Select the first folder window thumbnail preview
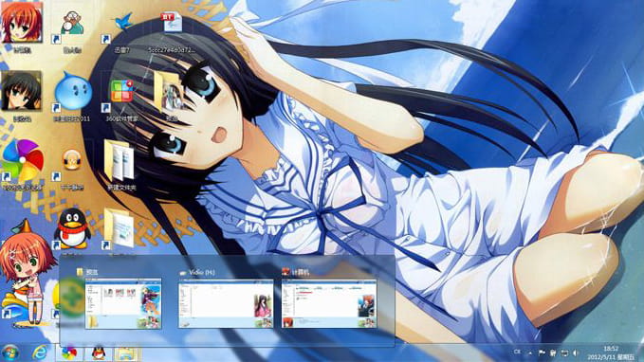Viewport: 644px width, 362px height. 123,303
